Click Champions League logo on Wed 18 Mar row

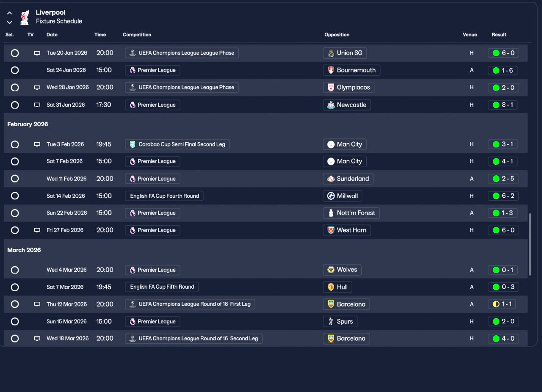pyautogui.click(x=133, y=339)
